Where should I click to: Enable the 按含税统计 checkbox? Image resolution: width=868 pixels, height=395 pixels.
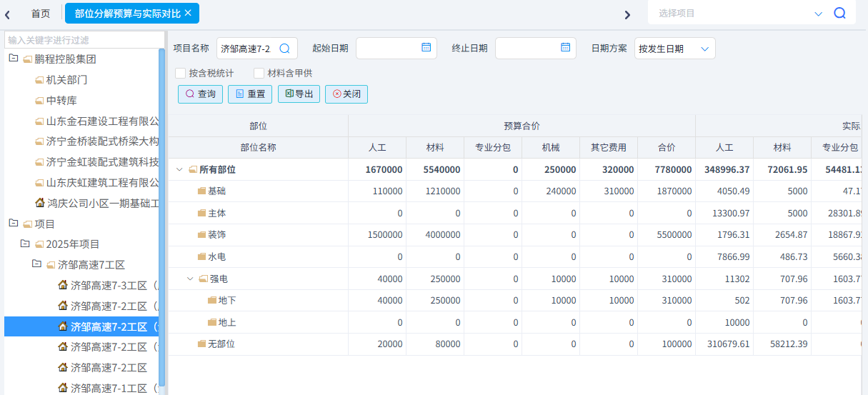pos(181,73)
